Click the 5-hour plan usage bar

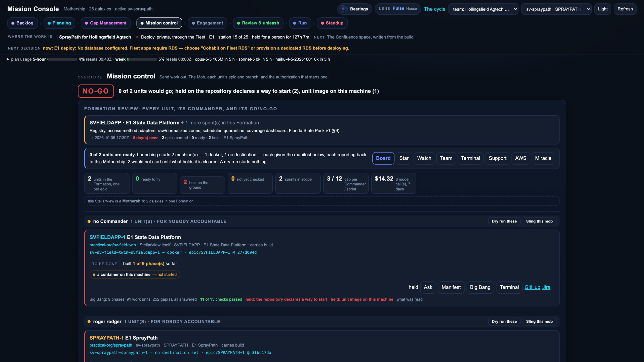tap(62, 59)
